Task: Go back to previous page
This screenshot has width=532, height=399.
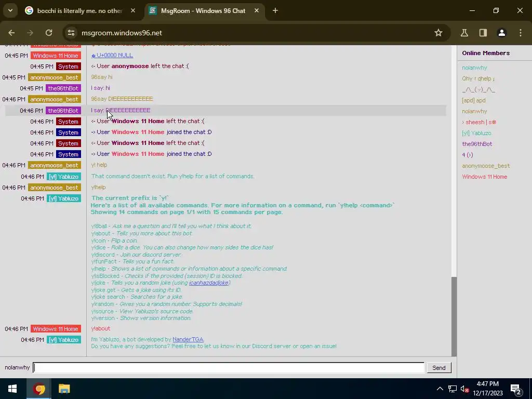Action: pyautogui.click(x=11, y=33)
